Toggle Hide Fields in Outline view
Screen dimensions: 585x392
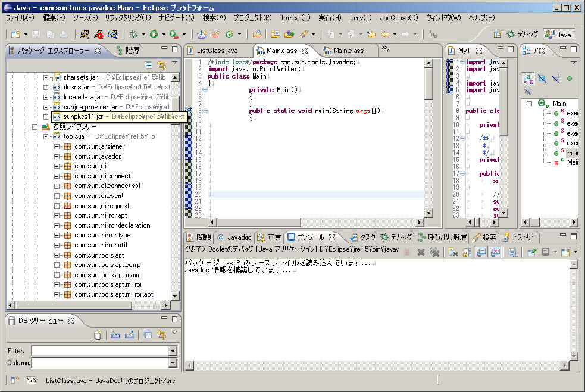(542, 78)
